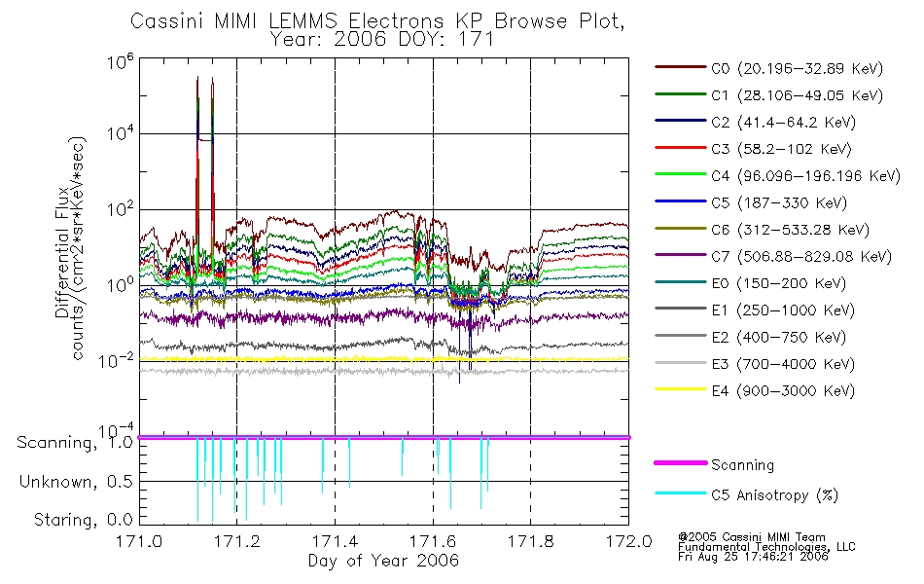924x584 pixels.
Task: Click the 171.0 x-axis tick label
Action: (139, 541)
